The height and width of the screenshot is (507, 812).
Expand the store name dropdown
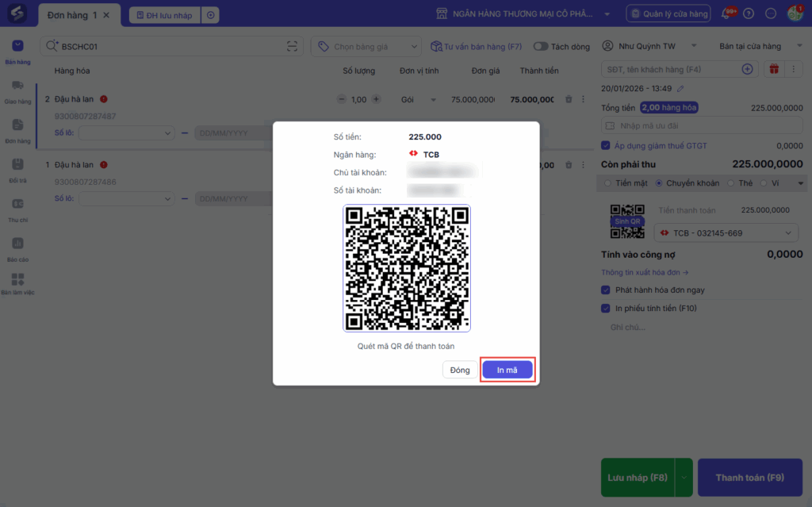coord(607,14)
